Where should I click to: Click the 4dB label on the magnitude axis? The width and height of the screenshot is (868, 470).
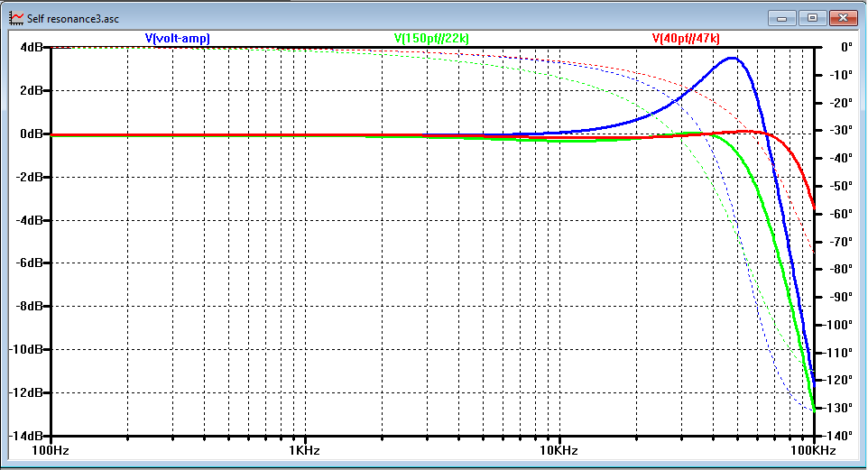[32, 48]
